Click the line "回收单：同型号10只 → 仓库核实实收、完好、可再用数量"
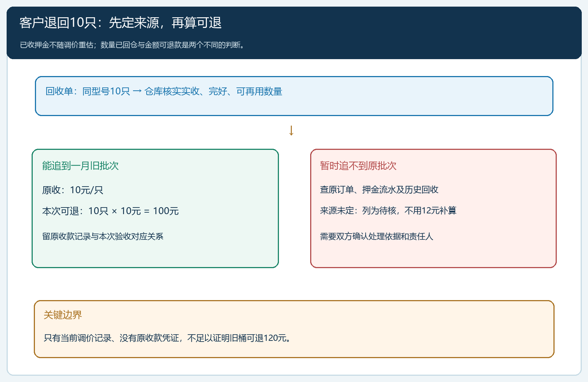Image resolution: width=588 pixels, height=382 pixels. click(x=164, y=91)
